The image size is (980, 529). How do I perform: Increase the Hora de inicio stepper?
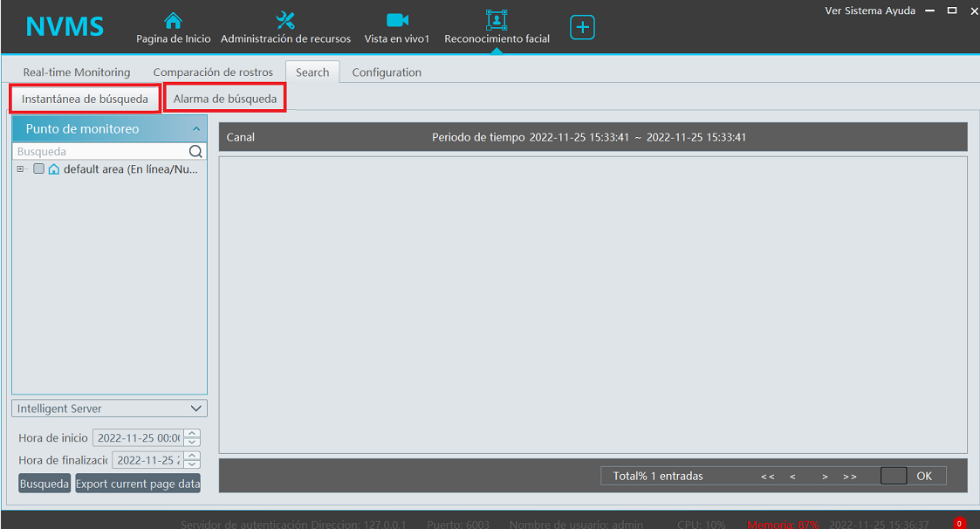point(193,434)
